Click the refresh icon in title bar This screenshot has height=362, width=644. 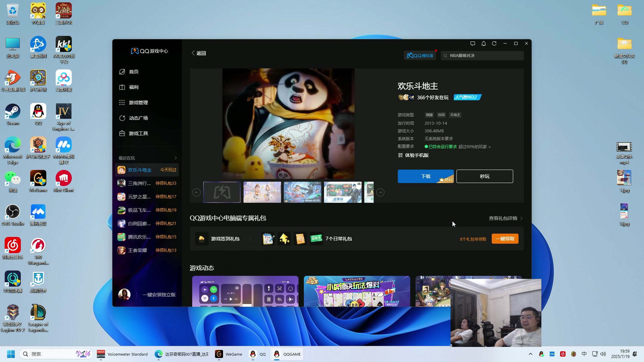(494, 44)
